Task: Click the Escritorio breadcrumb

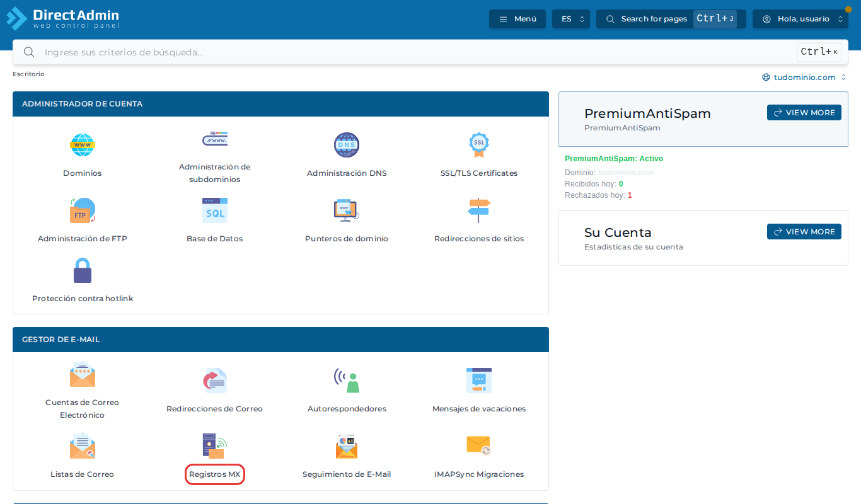Action: click(x=28, y=74)
